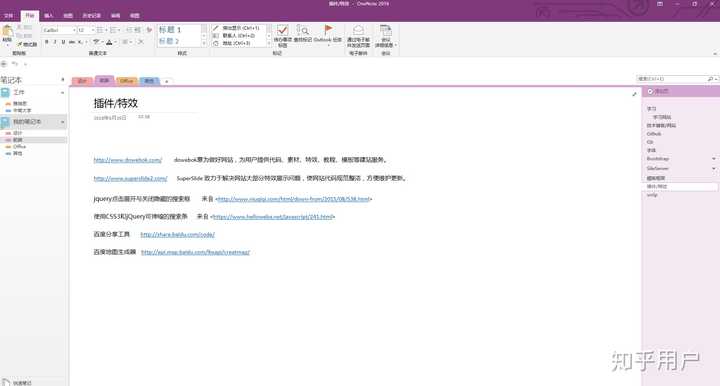Viewport: 720px width, 386px height.
Task: Switch to the 插入 ribbon tab
Action: (49, 16)
